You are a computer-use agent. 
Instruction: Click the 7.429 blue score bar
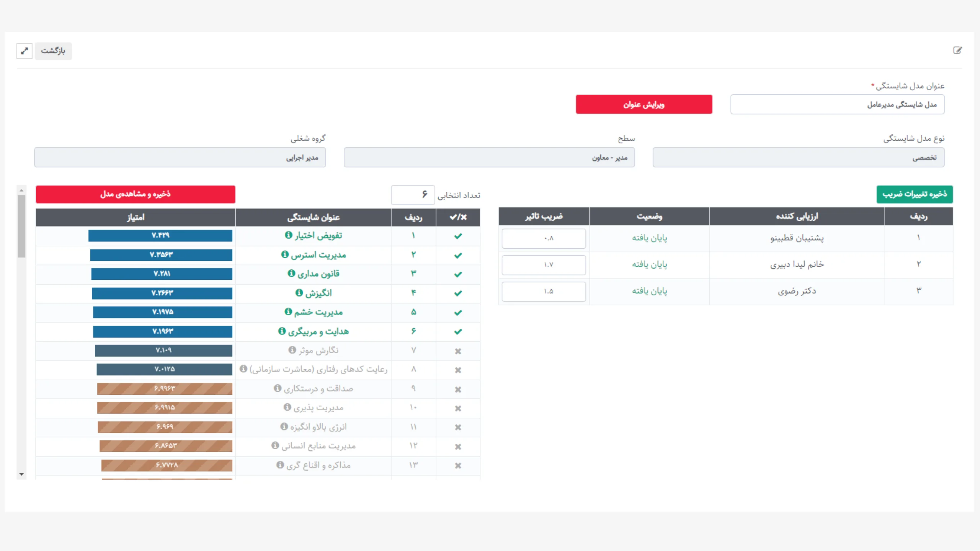(160, 235)
